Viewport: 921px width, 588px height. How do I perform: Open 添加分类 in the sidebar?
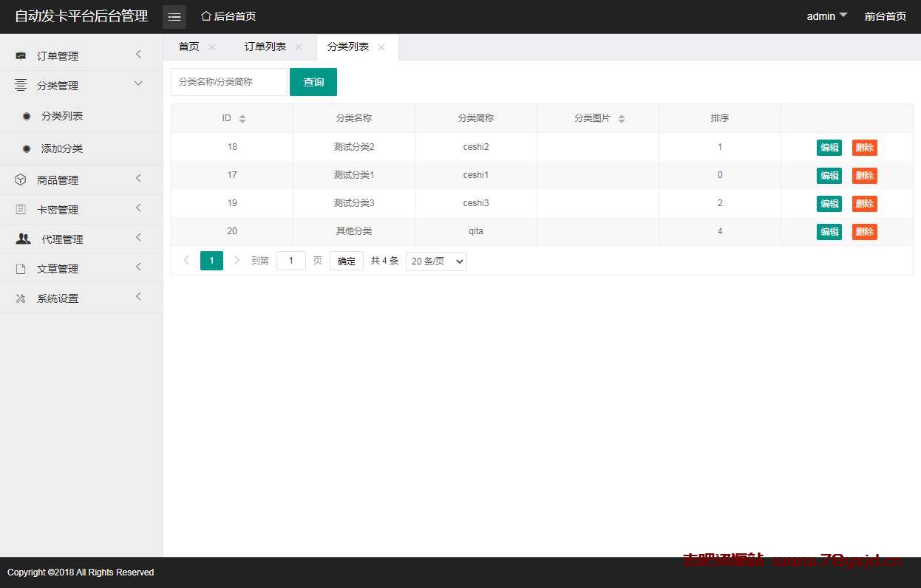click(62, 148)
